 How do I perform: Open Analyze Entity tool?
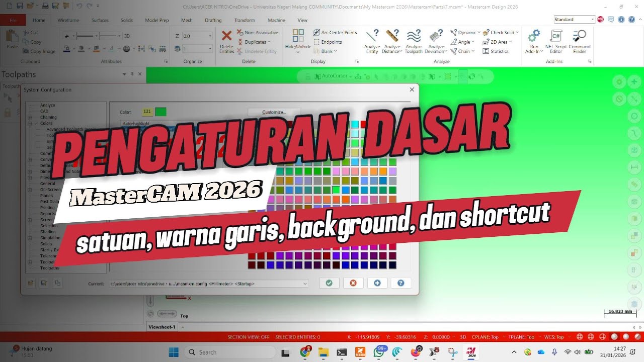tap(372, 41)
